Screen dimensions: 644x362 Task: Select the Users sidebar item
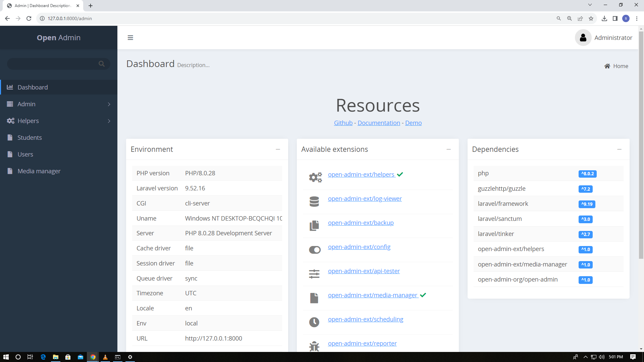click(25, 154)
